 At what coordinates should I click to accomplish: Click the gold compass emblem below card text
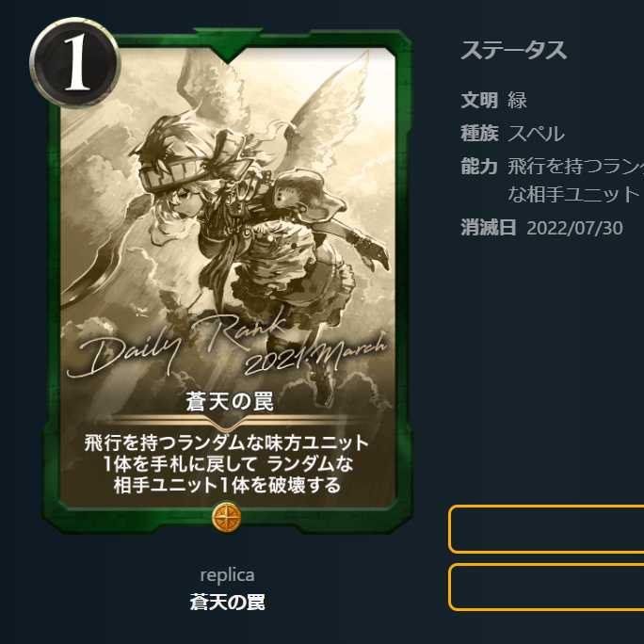coord(227,518)
